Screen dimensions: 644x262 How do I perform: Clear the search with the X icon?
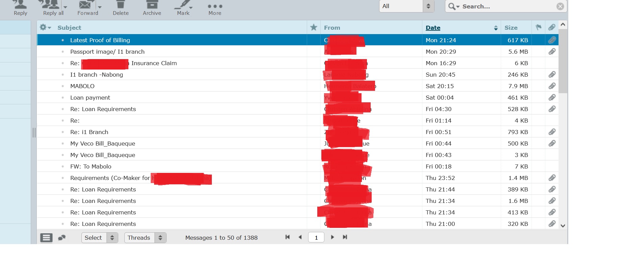[560, 6]
